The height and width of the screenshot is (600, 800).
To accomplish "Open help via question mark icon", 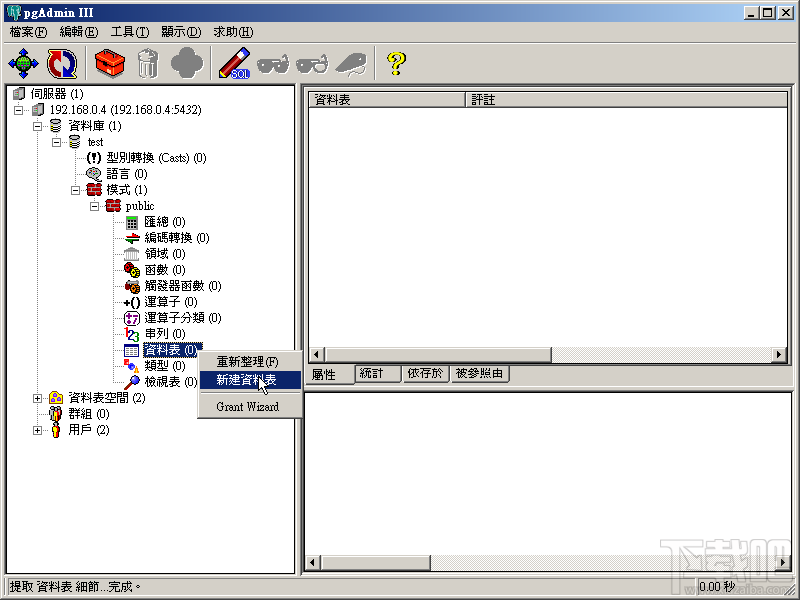I will tap(394, 62).
